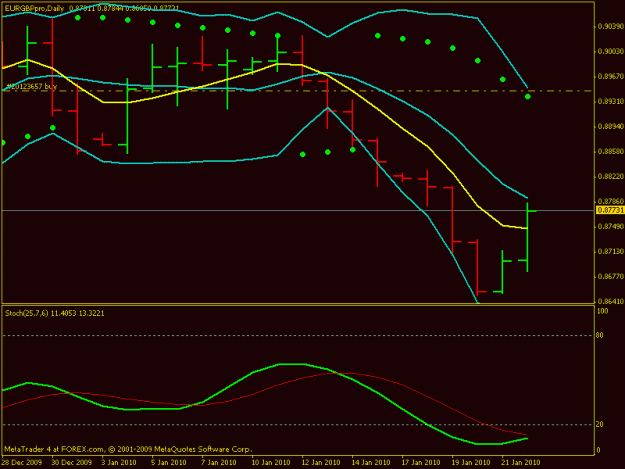The height and width of the screenshot is (469, 625).
Task: Select the "#20123657 buy" order label
Action: pos(32,86)
